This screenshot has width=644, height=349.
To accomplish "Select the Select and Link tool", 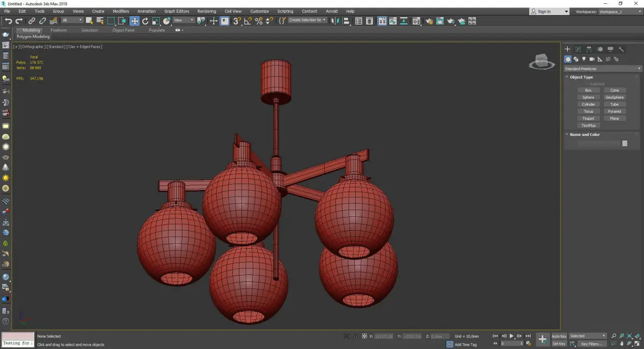I will (32, 21).
